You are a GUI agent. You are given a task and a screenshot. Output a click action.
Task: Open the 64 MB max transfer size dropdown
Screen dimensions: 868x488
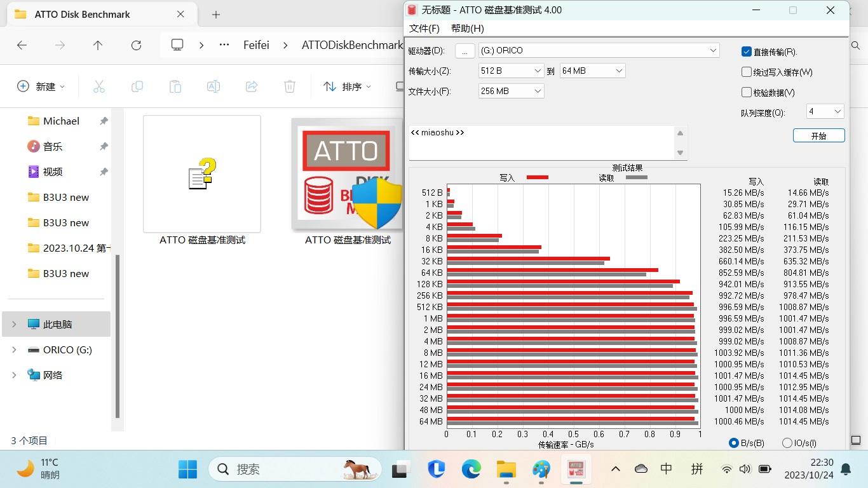(x=593, y=71)
